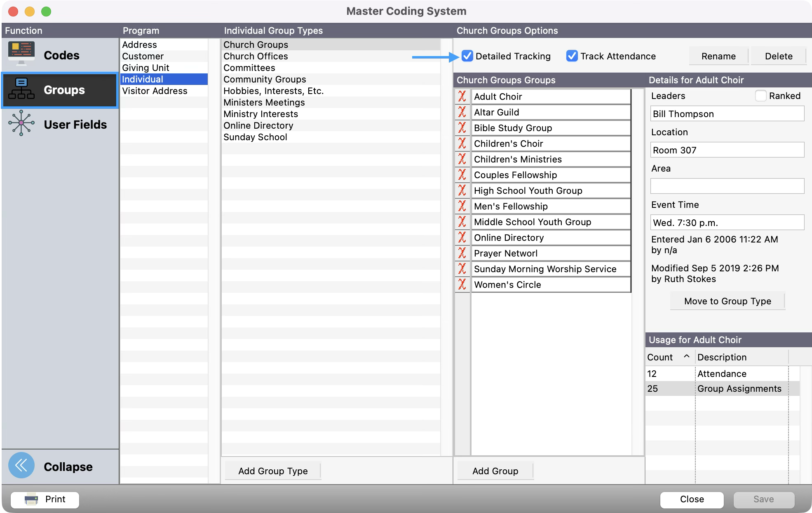Image resolution: width=812 pixels, height=513 pixels.
Task: Delete the Altar Guild group via red X
Action: 462,112
